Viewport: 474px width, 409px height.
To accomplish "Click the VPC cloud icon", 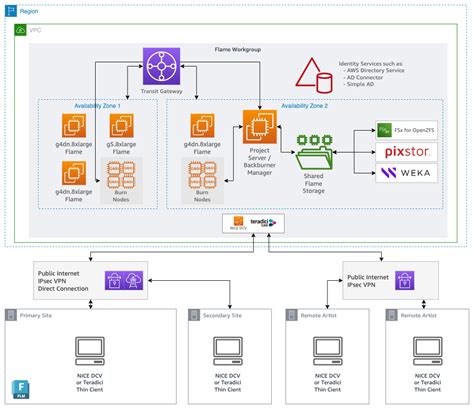I will point(21,30).
